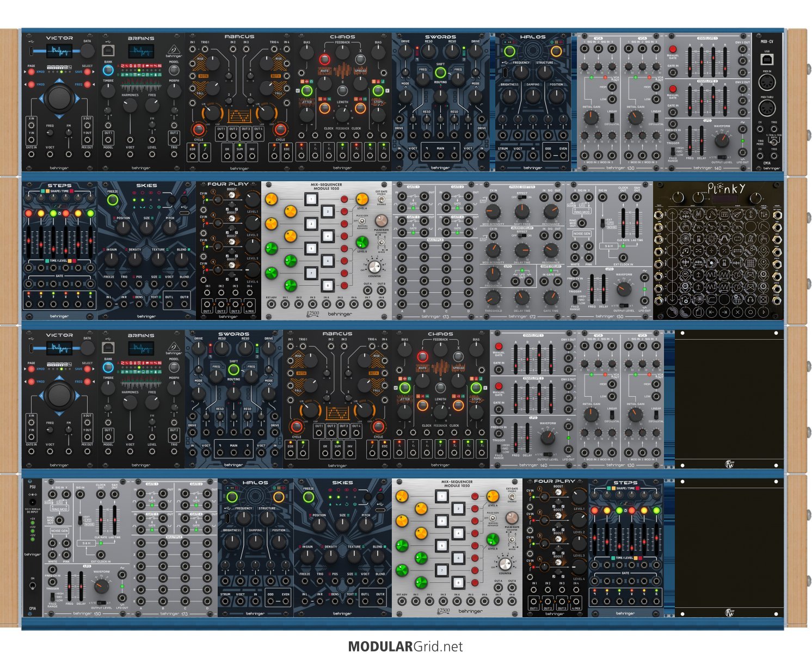Click the shuffle arrows icon on Plinky
This screenshot has height=658, width=812.
point(698,250)
